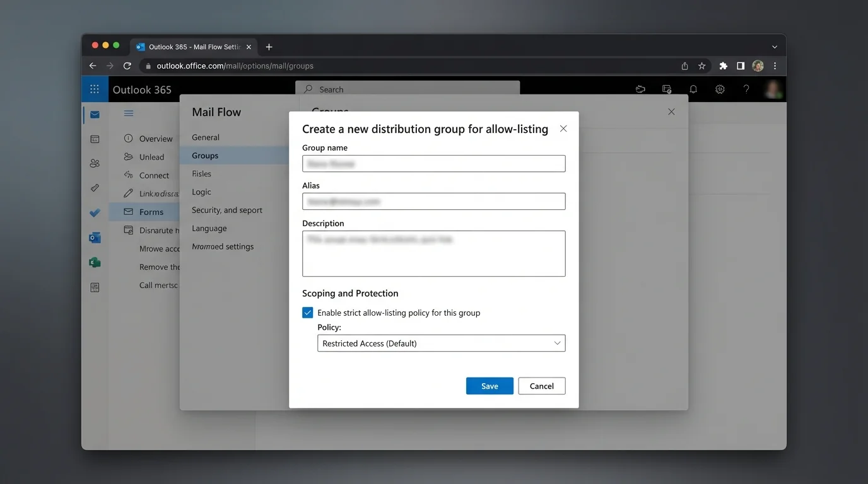Open the People contacts icon

(x=95, y=163)
